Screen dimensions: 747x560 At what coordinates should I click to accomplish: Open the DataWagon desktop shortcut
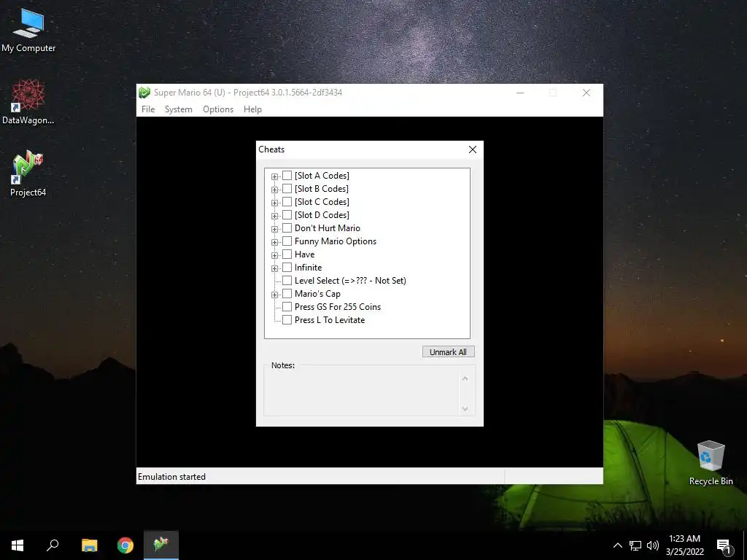point(28,102)
